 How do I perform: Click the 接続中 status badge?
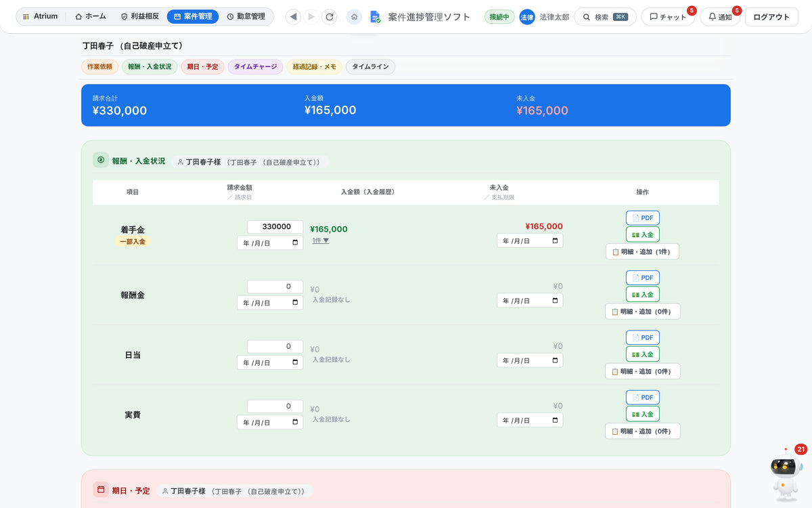pos(499,17)
